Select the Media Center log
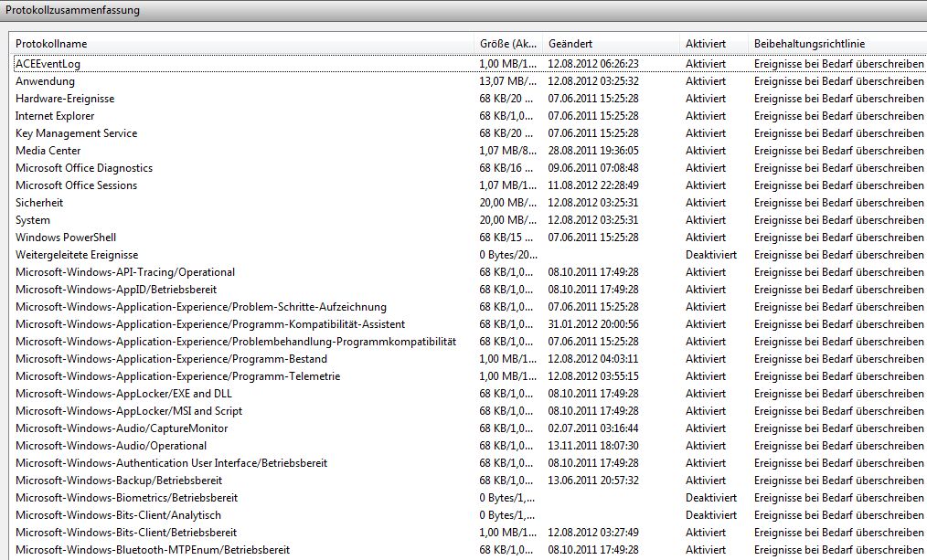927x560 pixels. click(470, 151)
